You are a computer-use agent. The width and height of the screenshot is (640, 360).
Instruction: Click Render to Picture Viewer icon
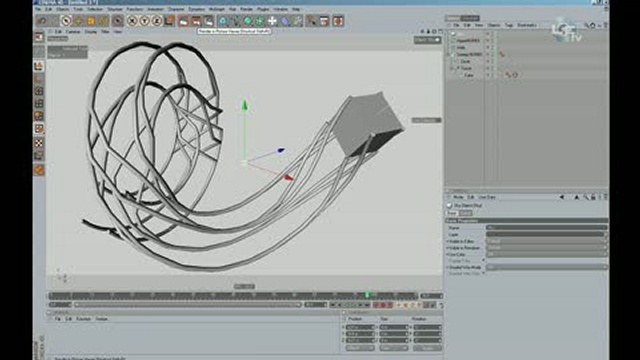[196, 21]
